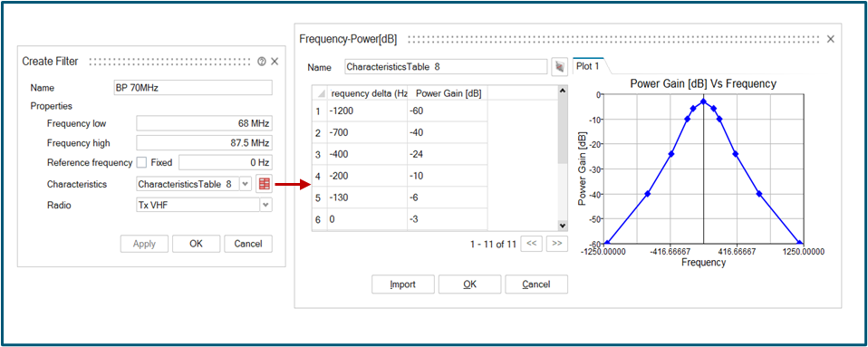
Task: Click the filter Name field BP 70MHz
Action: 193,88
